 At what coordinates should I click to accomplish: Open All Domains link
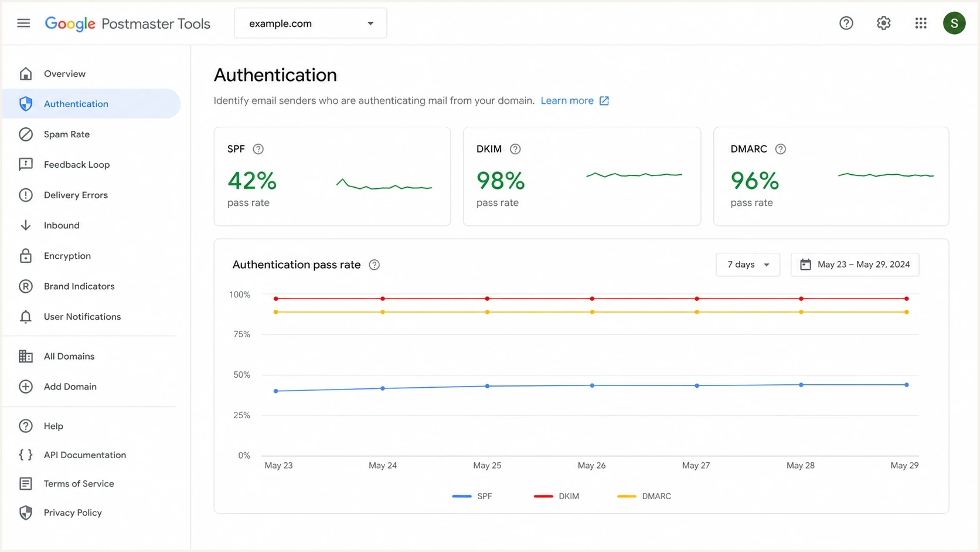coord(69,356)
